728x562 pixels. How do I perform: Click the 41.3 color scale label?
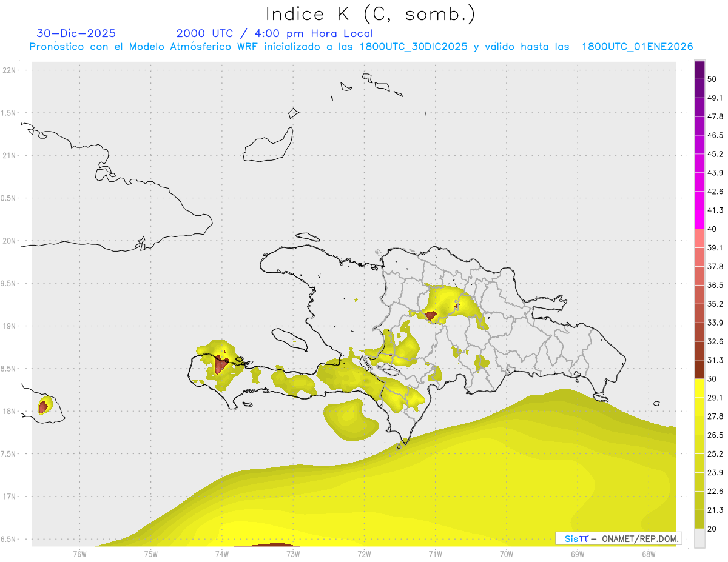715,210
